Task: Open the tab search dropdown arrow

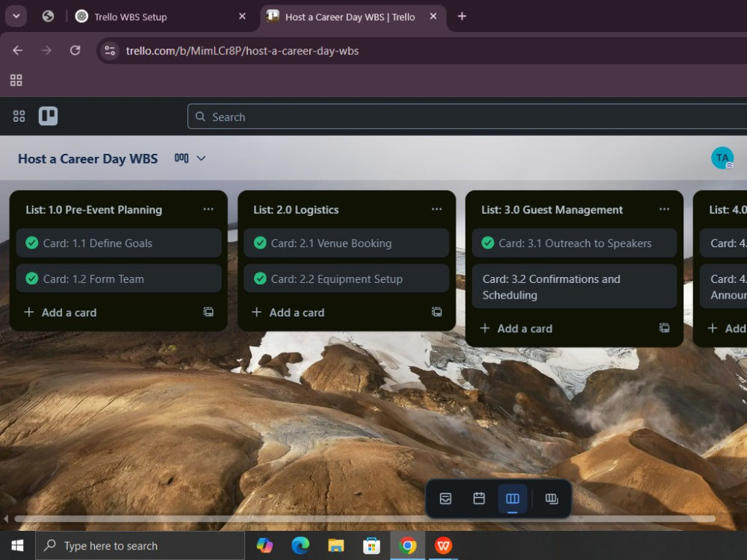Action: tap(16, 16)
